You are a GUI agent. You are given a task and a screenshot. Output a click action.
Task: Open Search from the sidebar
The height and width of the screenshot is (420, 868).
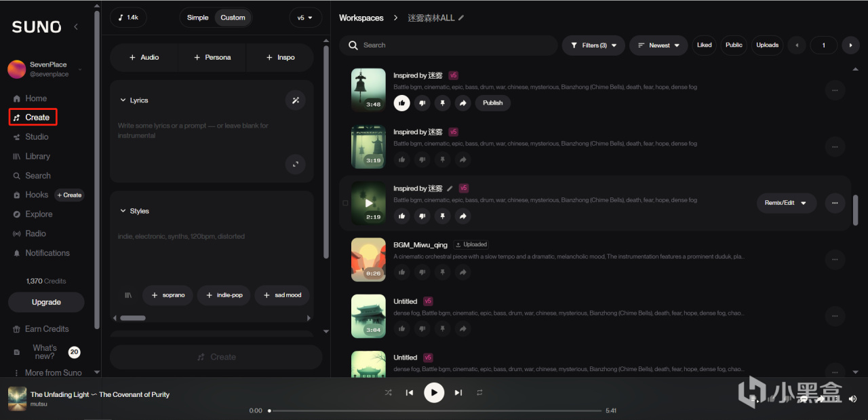click(x=31, y=176)
